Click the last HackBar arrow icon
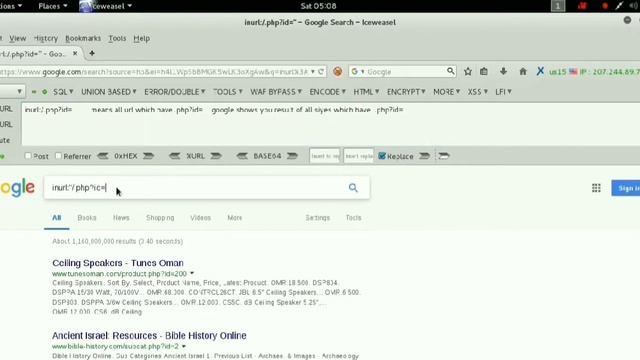The image size is (640, 360). 444,156
